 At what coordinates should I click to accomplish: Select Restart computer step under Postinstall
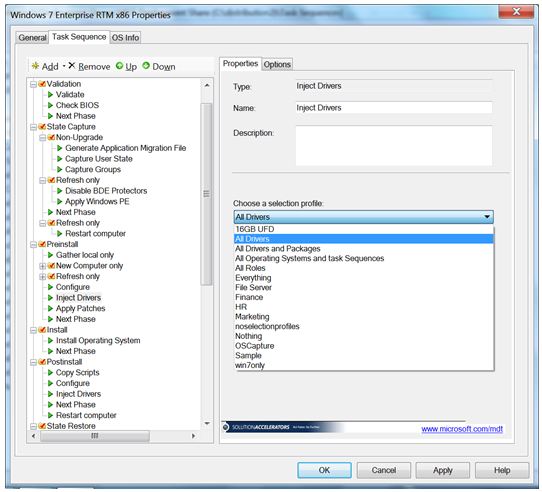point(86,415)
